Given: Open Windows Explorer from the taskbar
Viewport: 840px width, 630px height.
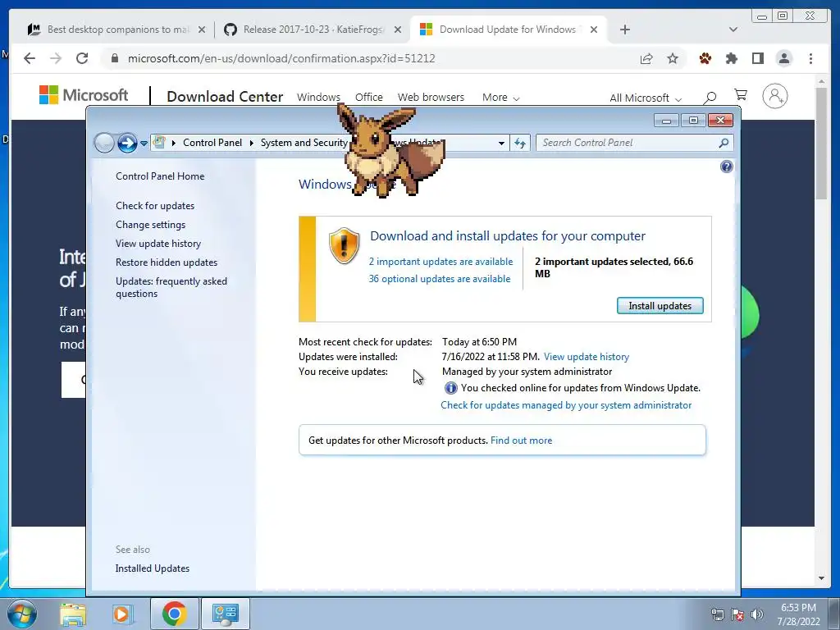Looking at the screenshot, I should [x=73, y=614].
